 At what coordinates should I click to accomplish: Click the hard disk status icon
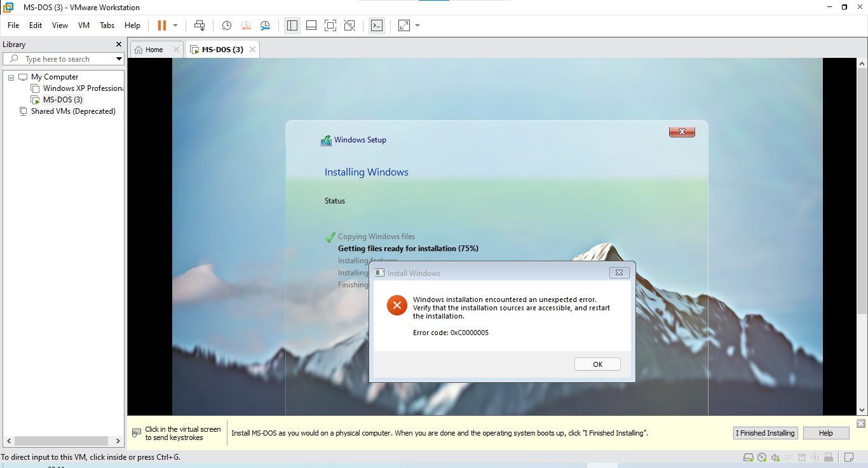[x=749, y=457]
